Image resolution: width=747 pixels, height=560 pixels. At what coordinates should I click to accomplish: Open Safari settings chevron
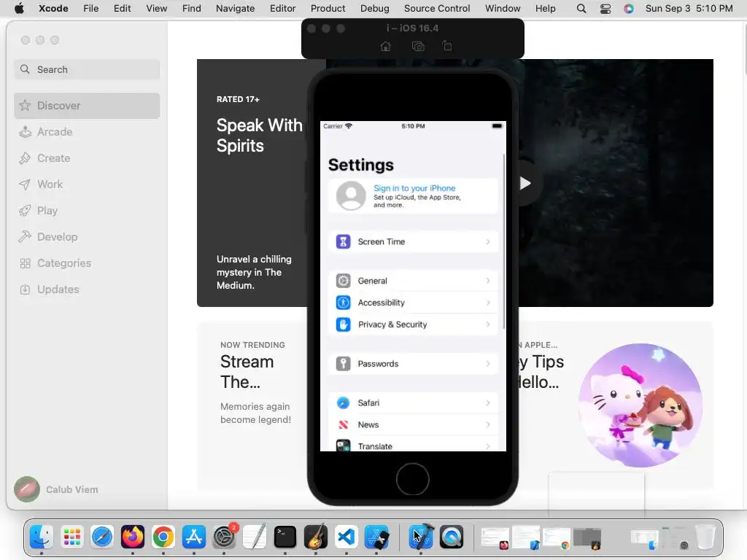488,402
